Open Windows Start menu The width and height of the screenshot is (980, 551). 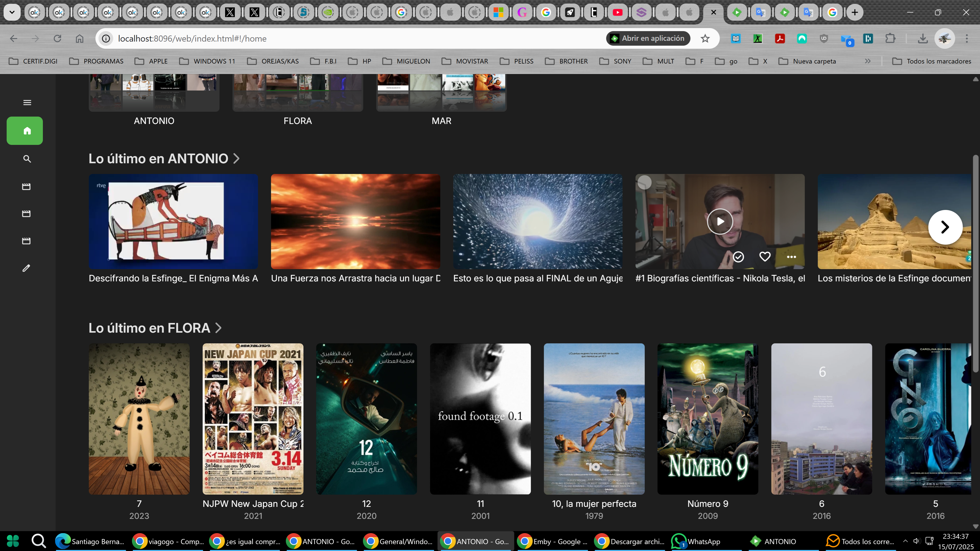(13, 541)
